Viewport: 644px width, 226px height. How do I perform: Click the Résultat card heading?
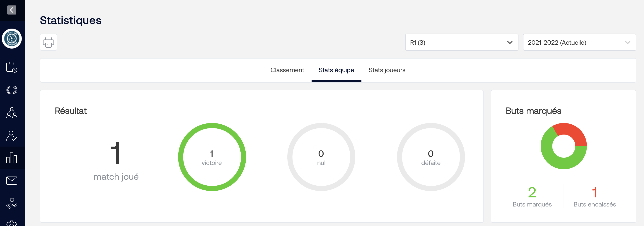(x=70, y=111)
